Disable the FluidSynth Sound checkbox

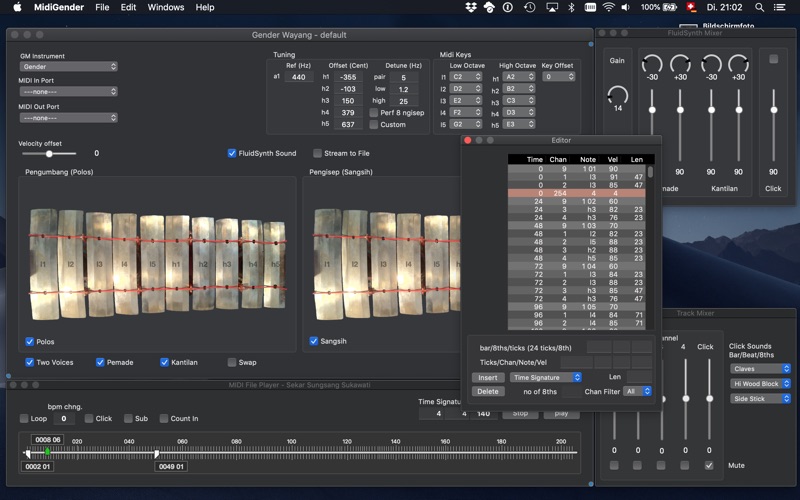(232, 153)
